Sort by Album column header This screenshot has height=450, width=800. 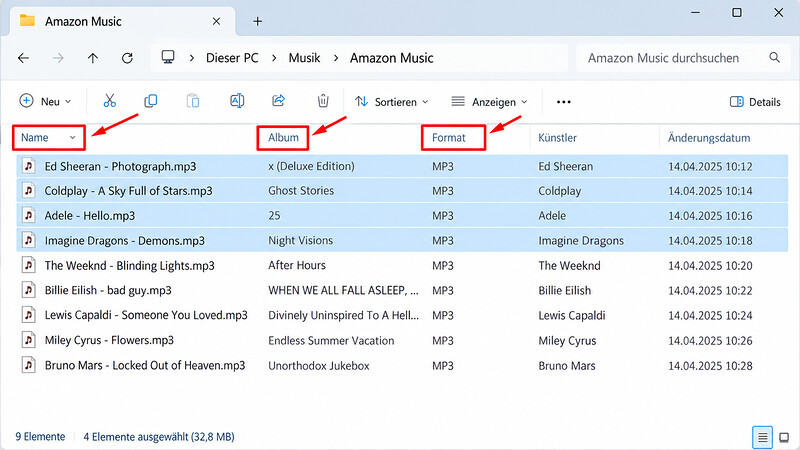(x=283, y=138)
